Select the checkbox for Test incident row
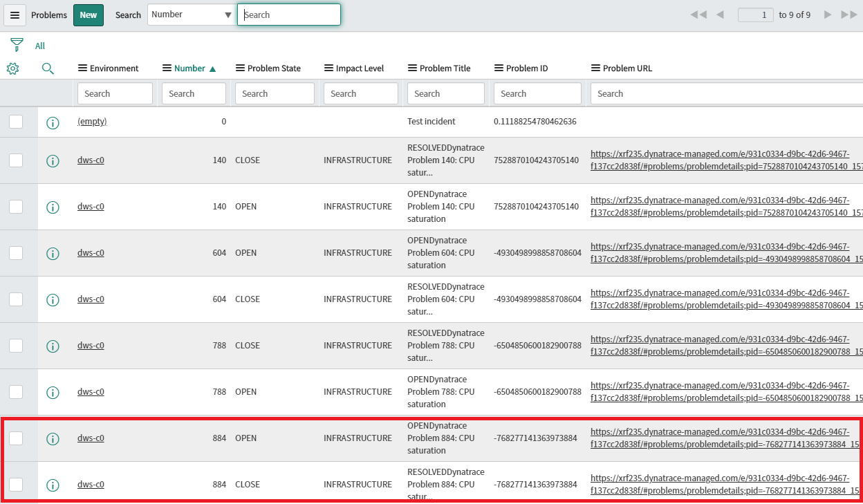Viewport: 863px width, 504px height. coord(16,122)
